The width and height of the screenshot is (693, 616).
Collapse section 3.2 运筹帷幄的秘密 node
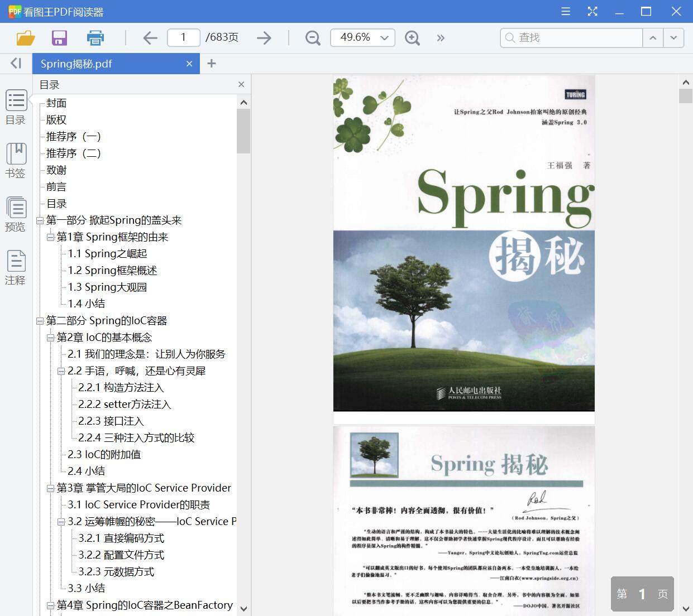coord(61,522)
